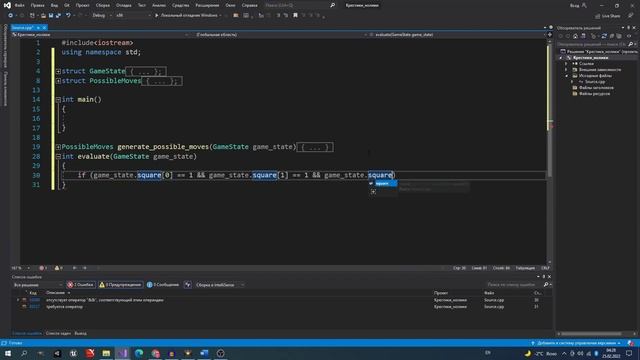Switch to the Список задач tab
This screenshot has height=360, width=640.
(x=58, y=333)
